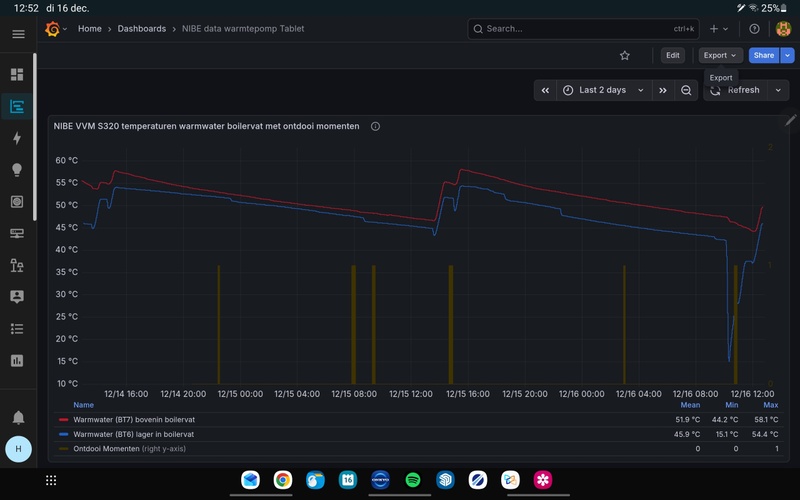Click the NIBE VVM S320 panel title
Screen dimensions: 800x500
(x=207, y=127)
